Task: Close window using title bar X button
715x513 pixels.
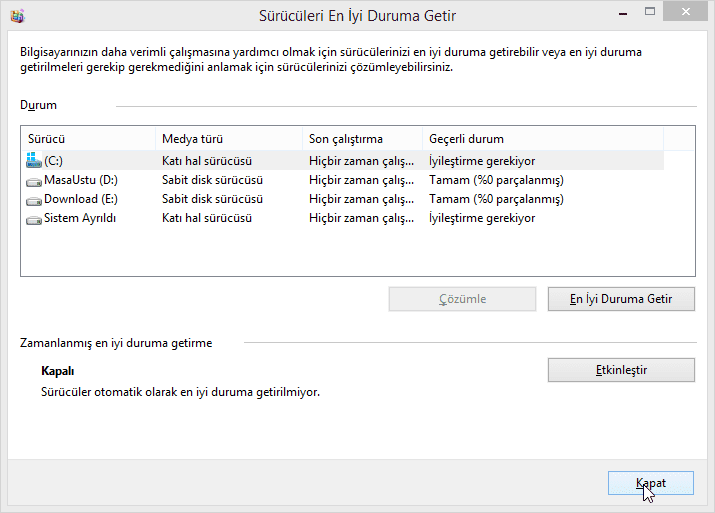Action: click(x=686, y=11)
